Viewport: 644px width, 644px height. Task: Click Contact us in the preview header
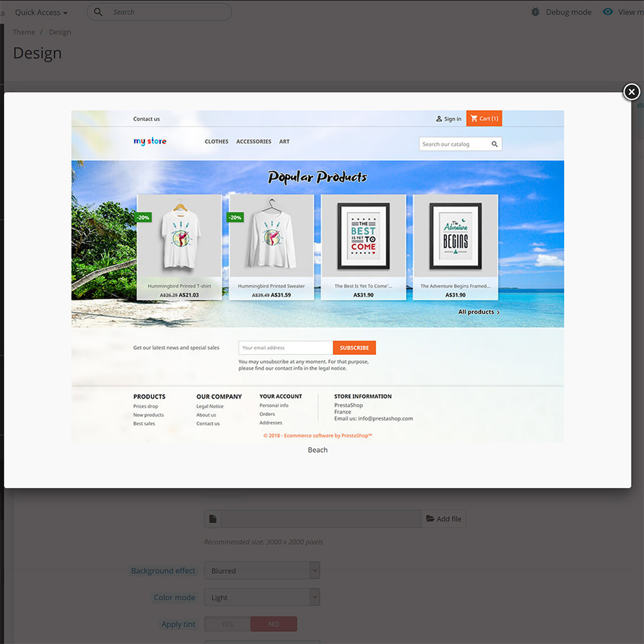coord(146,118)
